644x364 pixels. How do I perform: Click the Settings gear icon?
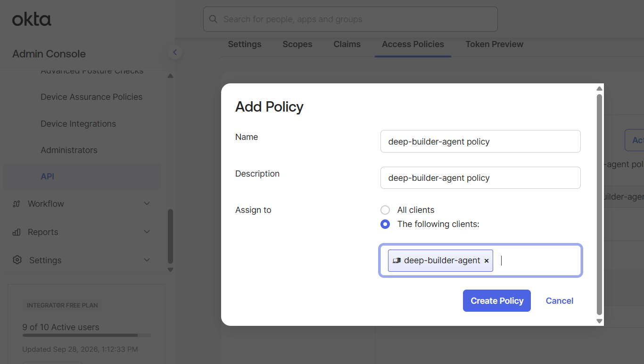click(x=17, y=260)
